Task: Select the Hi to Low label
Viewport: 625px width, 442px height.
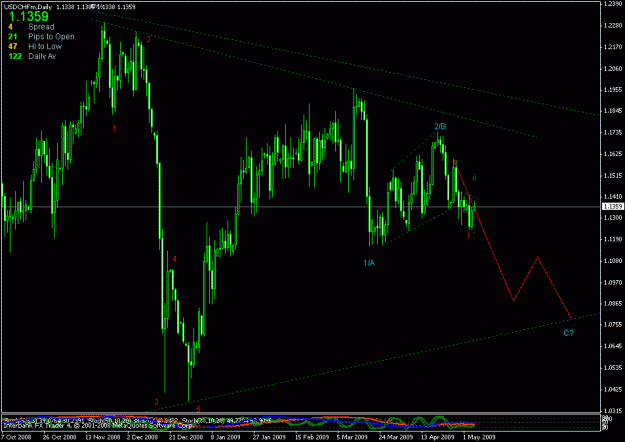Action: [x=45, y=46]
